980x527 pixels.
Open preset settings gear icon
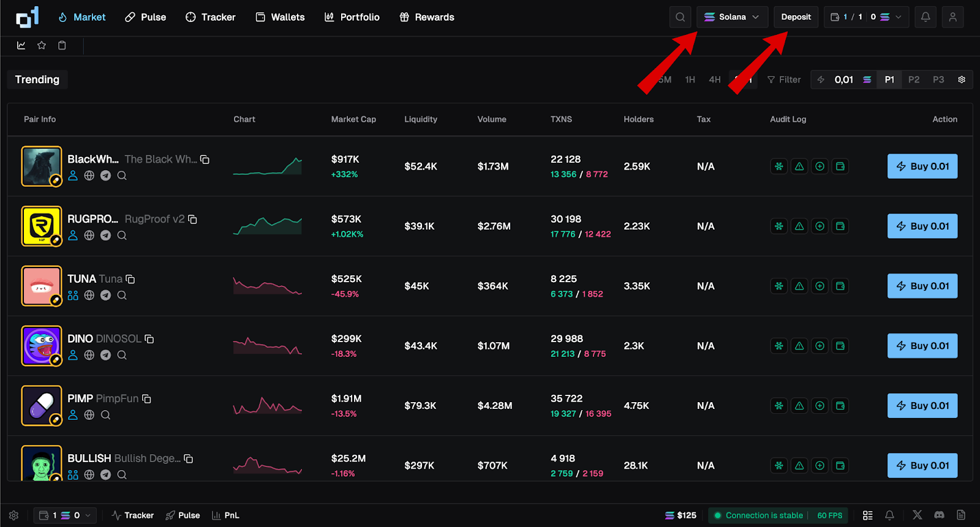coord(962,80)
